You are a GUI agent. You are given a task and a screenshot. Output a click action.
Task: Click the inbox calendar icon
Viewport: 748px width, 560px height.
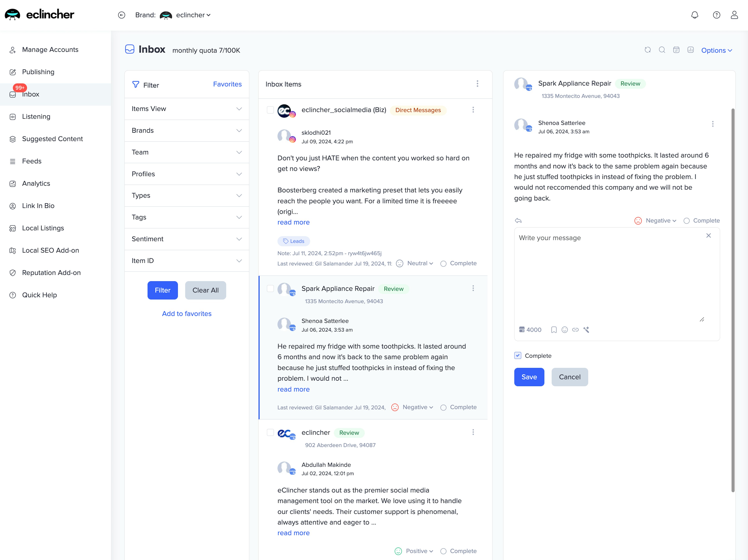click(x=676, y=50)
